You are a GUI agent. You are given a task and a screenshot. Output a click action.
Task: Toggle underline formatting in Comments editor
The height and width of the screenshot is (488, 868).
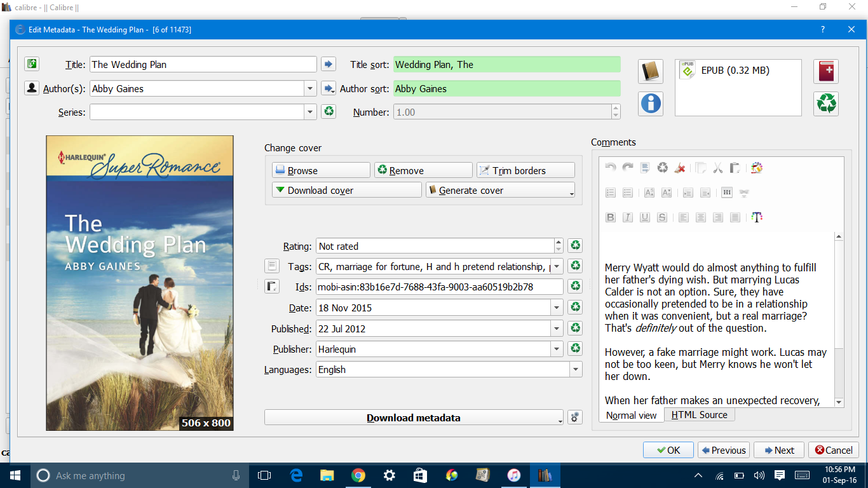click(x=645, y=217)
